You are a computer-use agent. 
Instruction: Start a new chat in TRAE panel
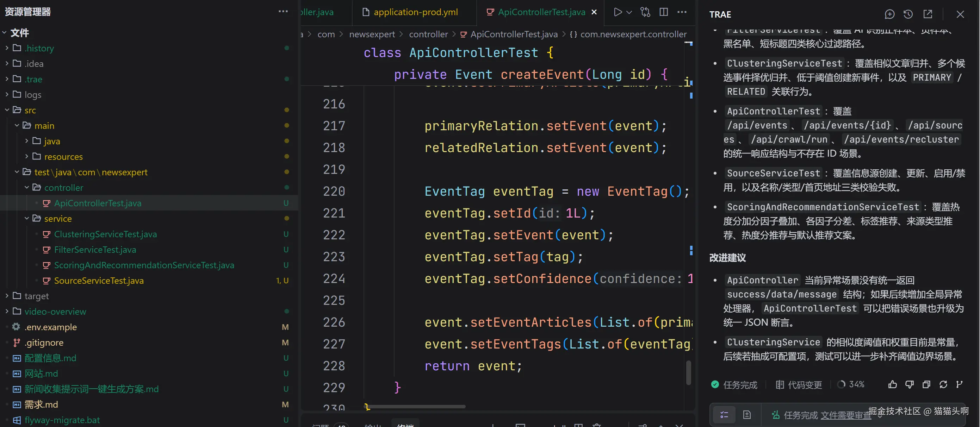point(889,14)
